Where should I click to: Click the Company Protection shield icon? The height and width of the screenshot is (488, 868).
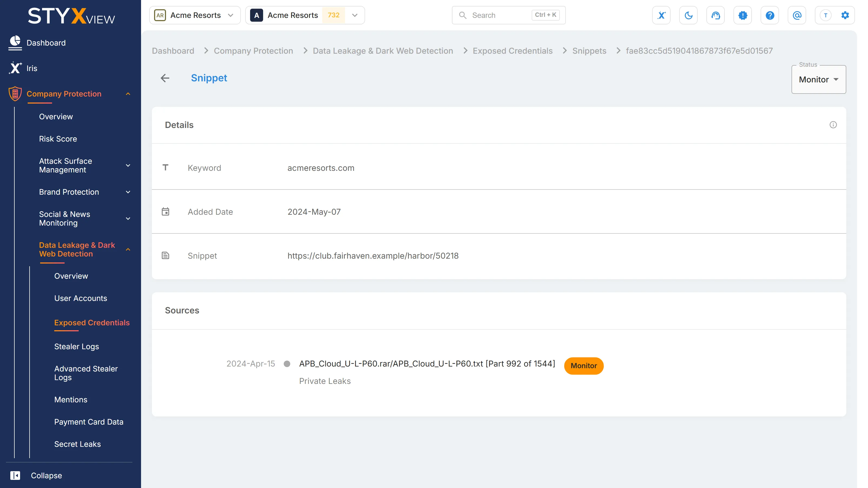click(15, 94)
